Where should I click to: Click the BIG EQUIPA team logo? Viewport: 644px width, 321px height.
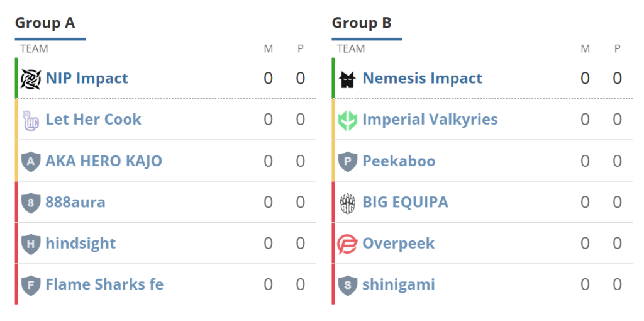[x=347, y=203]
